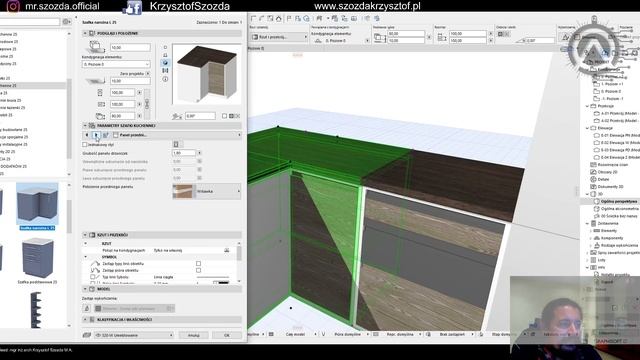The height and width of the screenshot is (360, 640).
Task: Select 0. Poziom 0 story in navigator
Action: pyautogui.click(x=608, y=91)
